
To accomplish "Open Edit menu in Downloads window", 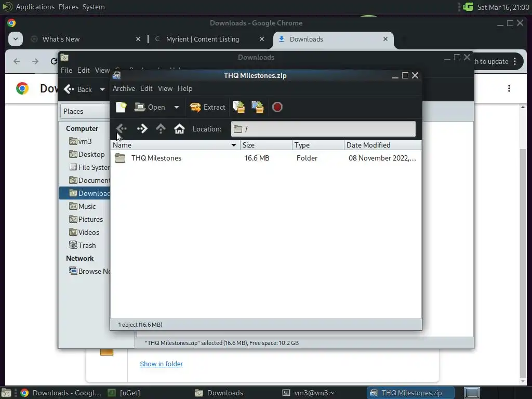I will pyautogui.click(x=84, y=70).
